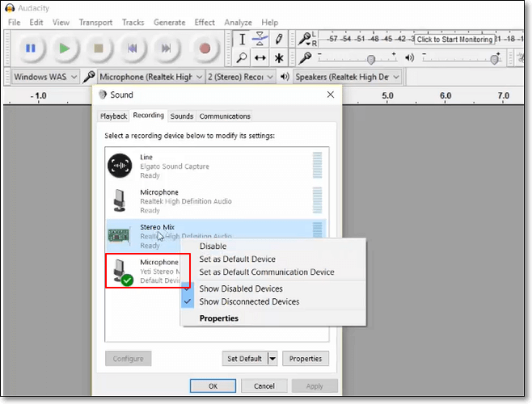
Task: Select the Envelope tool
Action: tap(260, 39)
